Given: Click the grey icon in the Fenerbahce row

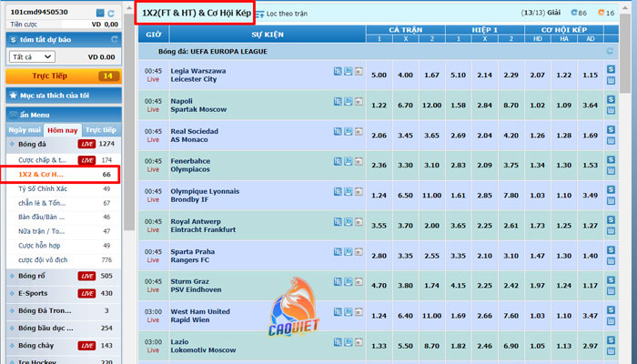Looking at the screenshot, I should 359,161.
